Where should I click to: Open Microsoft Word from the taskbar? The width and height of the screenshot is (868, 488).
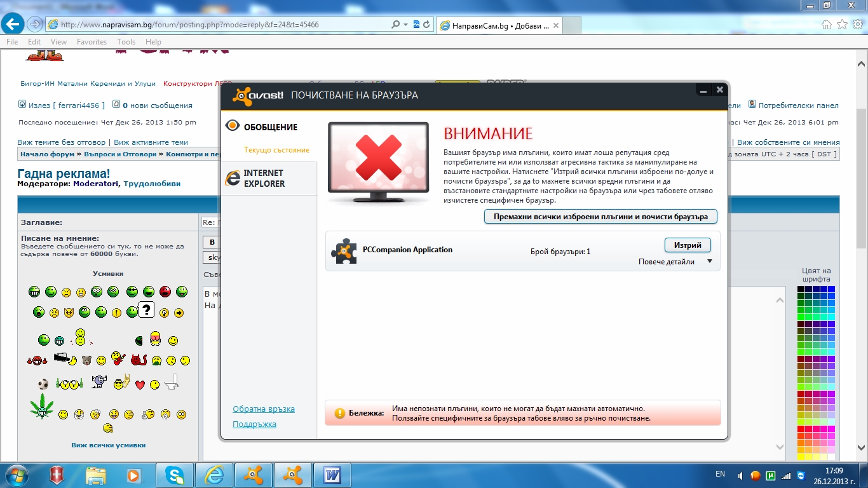coord(332,475)
